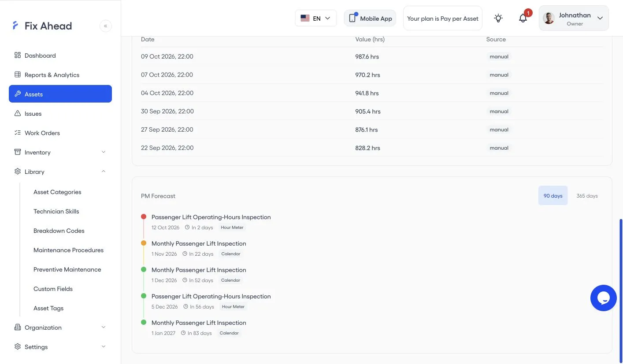Expand the Settings menu chevron
This screenshot has height=364, width=623.
point(104,347)
